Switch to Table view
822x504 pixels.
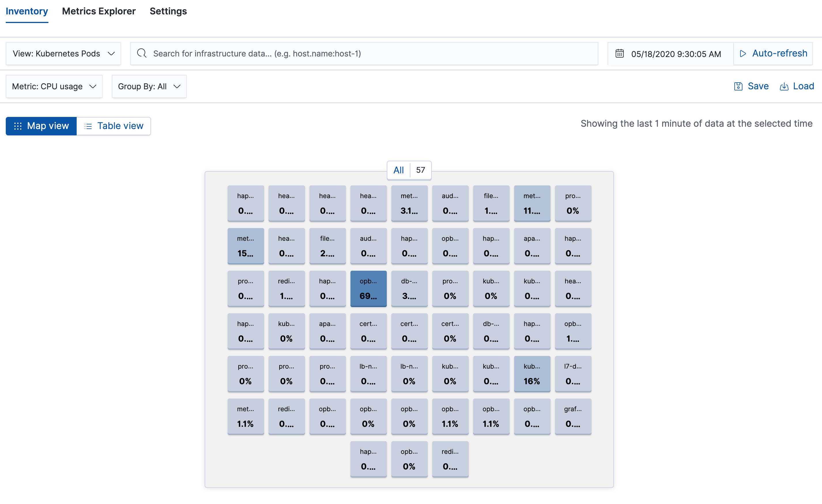click(x=120, y=126)
